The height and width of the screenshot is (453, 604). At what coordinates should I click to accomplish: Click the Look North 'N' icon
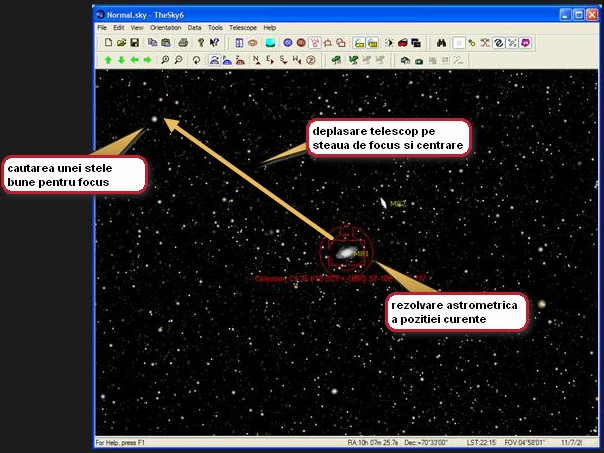point(257,60)
